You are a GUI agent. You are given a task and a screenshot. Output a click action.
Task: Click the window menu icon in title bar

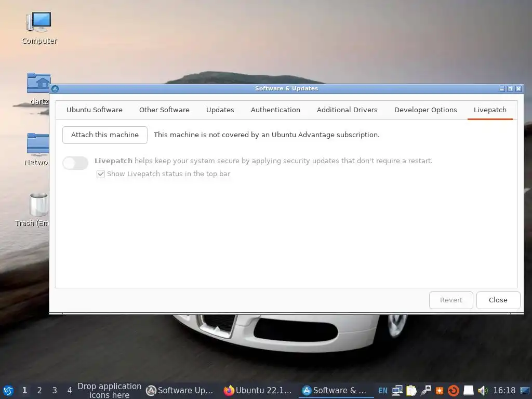coord(55,89)
